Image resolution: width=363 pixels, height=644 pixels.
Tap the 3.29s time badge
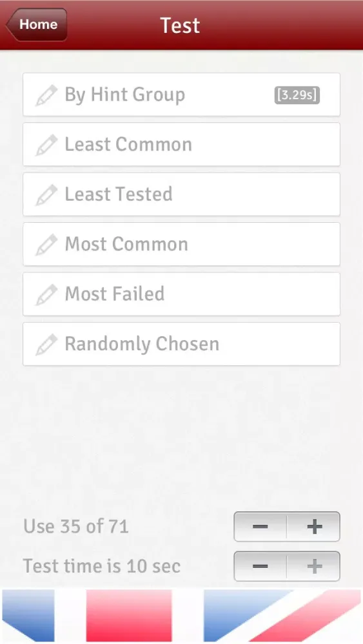297,95
